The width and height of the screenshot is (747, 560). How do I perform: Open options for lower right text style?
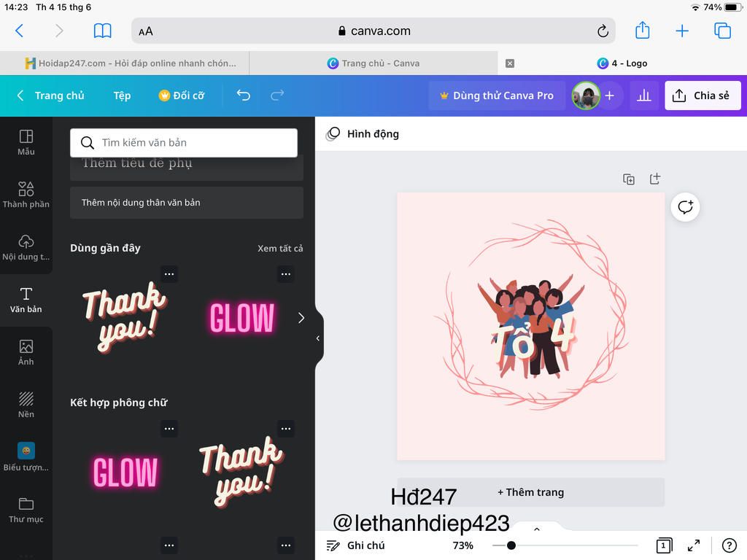(x=286, y=545)
